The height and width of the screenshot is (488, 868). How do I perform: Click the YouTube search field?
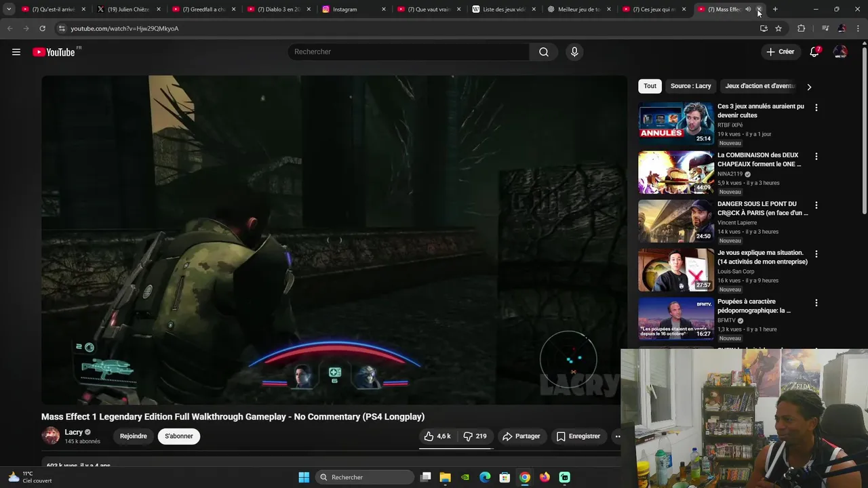pos(409,52)
